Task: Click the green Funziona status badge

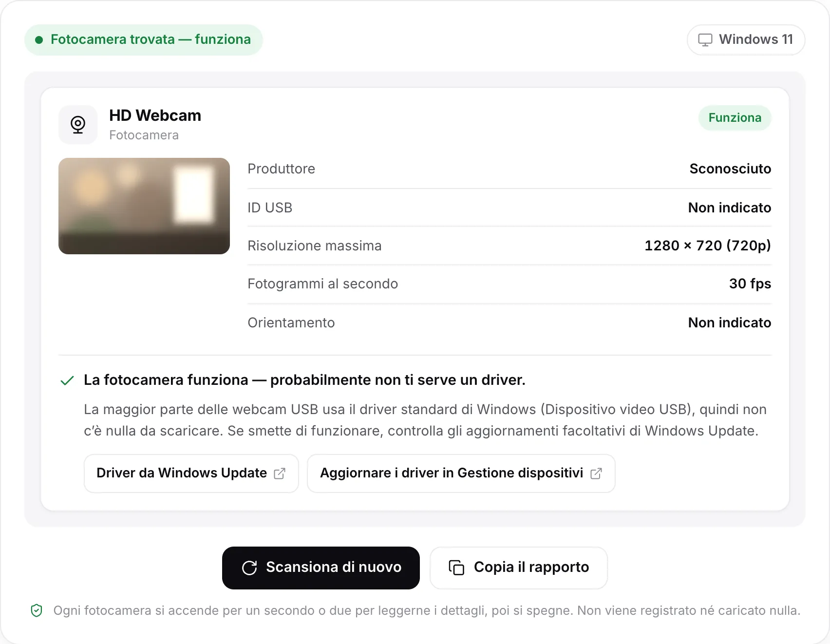Action: click(x=735, y=118)
